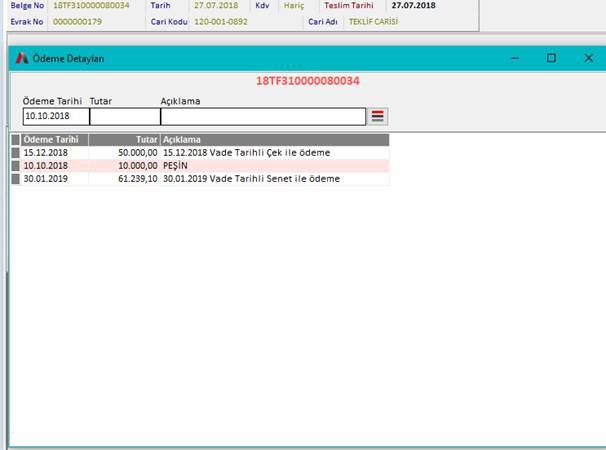
Task: Click Evrak No value 0000000179
Action: 77,22
